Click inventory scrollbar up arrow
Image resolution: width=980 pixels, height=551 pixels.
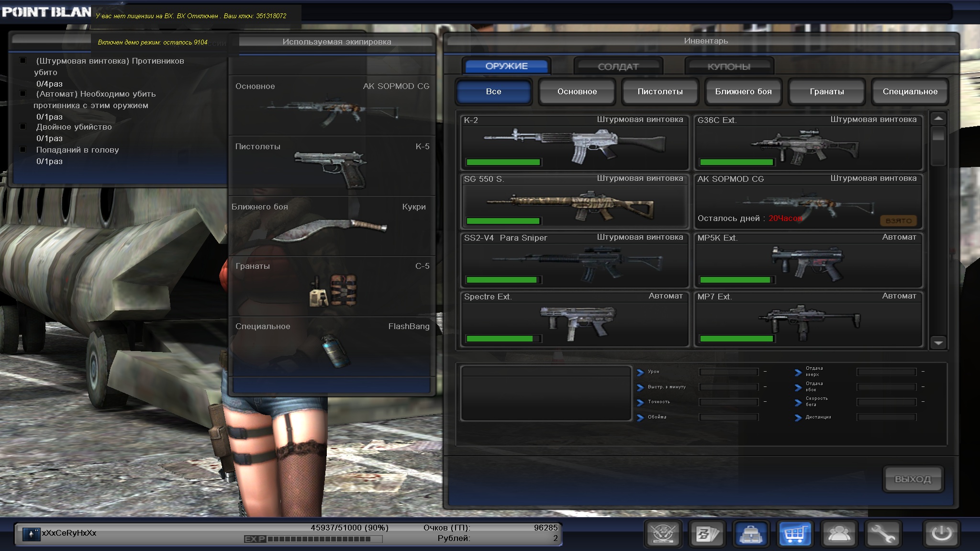pos(938,118)
